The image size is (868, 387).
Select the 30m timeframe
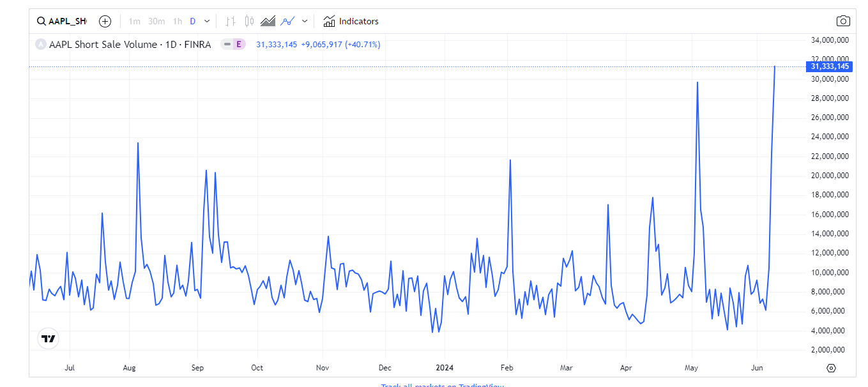(x=156, y=21)
